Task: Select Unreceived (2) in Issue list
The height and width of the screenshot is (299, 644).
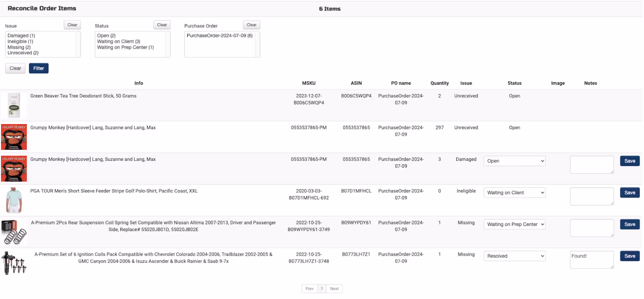Action: click(23, 53)
